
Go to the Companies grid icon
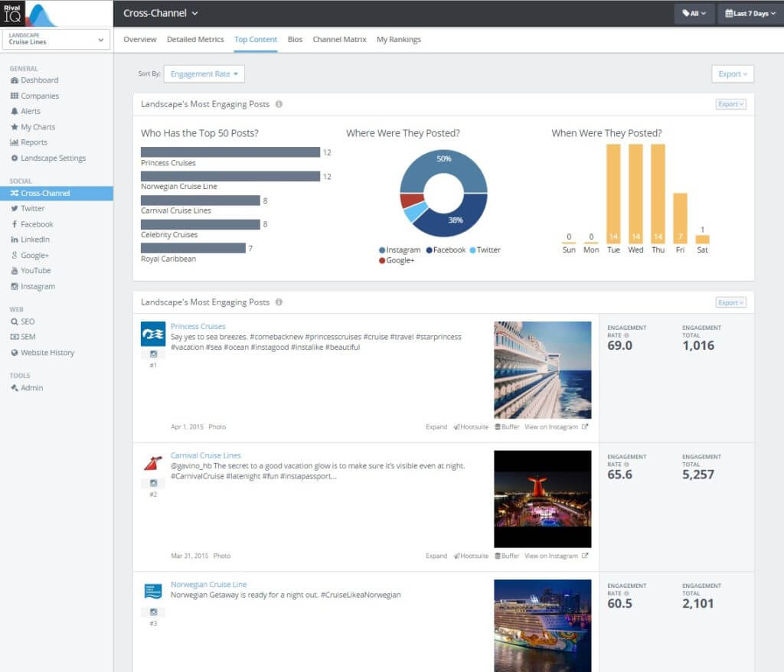click(14, 96)
